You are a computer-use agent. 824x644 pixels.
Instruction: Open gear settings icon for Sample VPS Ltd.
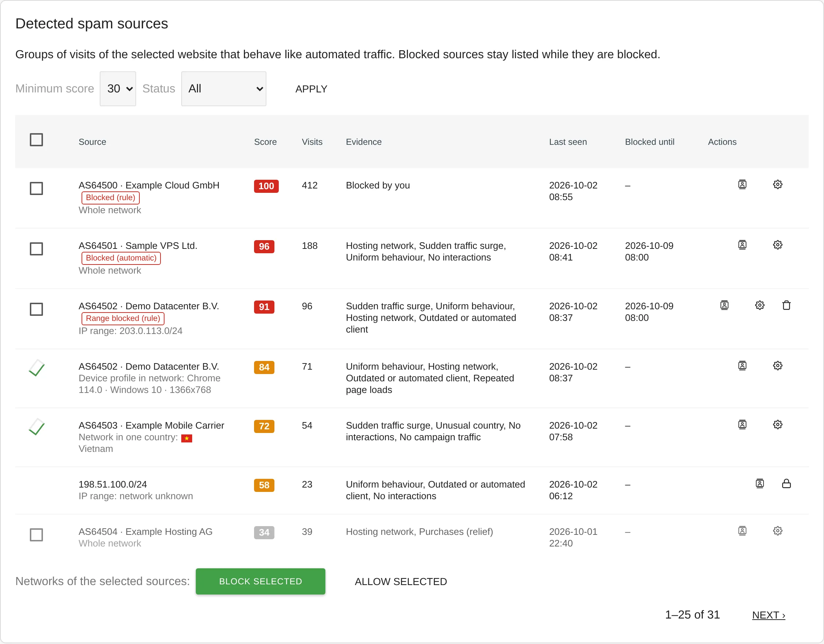777,245
